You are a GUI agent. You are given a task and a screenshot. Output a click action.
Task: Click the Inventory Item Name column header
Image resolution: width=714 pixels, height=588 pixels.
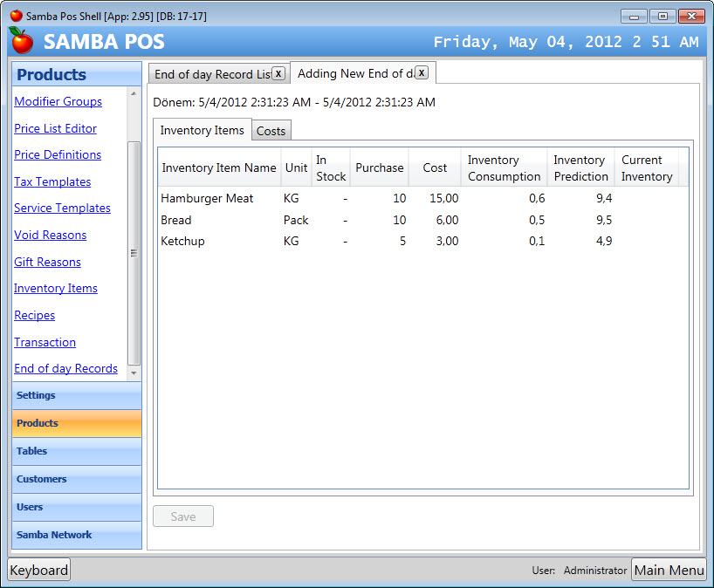(x=219, y=168)
